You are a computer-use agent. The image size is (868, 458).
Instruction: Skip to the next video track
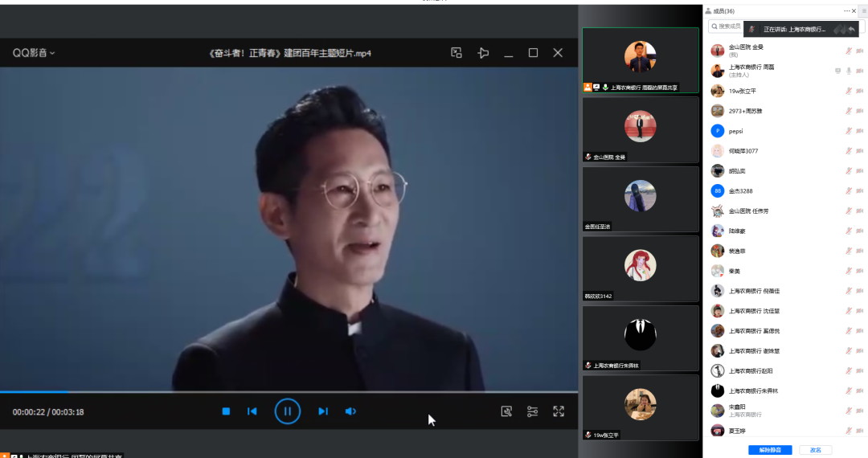(323, 411)
